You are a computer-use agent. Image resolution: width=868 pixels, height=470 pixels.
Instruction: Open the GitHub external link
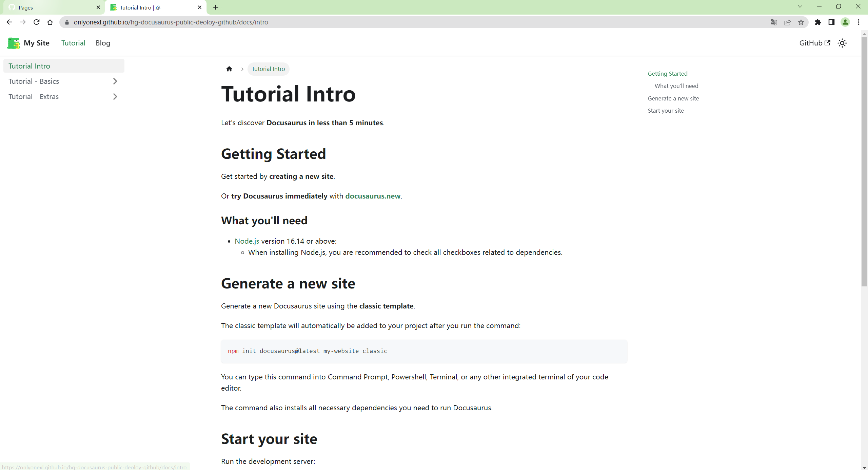pos(814,43)
